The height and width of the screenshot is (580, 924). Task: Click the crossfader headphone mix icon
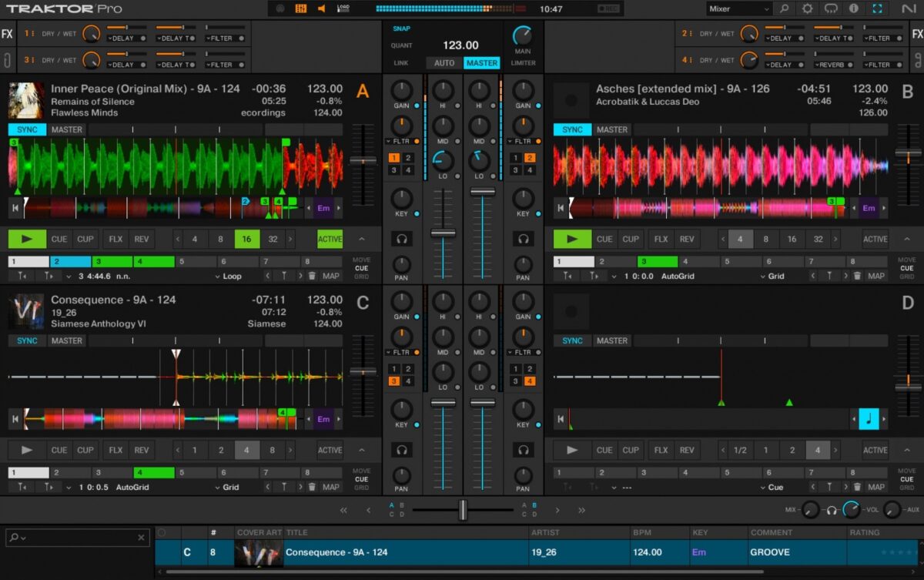(832, 510)
